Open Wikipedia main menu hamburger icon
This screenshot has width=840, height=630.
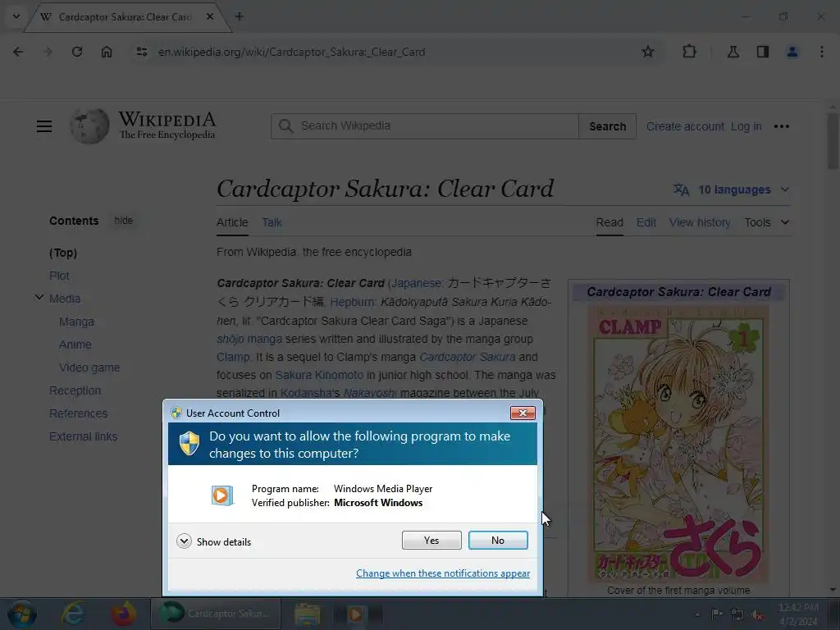click(x=44, y=126)
